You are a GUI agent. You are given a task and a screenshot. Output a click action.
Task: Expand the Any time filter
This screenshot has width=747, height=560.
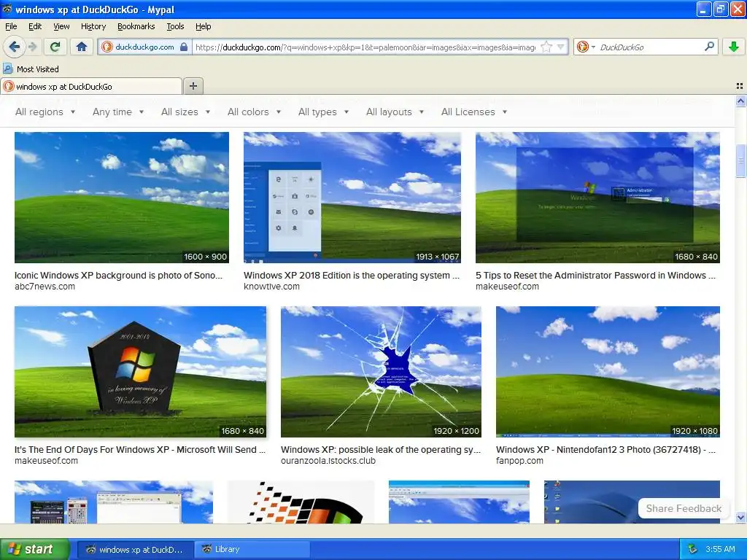118,112
